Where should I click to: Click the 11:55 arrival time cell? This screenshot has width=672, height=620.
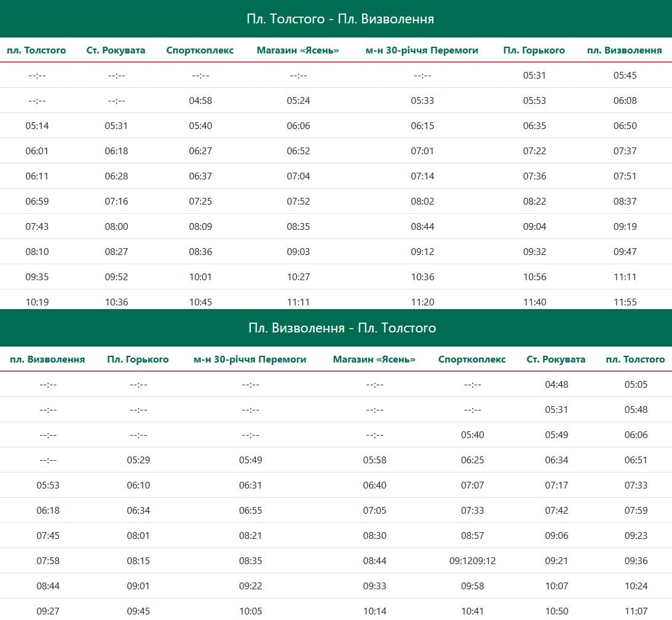pyautogui.click(x=625, y=302)
